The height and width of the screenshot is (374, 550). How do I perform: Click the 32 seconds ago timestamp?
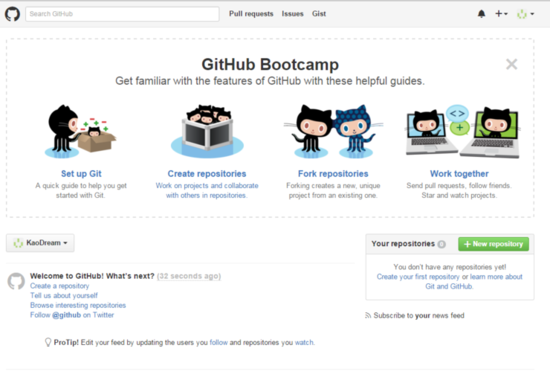pos(189,276)
